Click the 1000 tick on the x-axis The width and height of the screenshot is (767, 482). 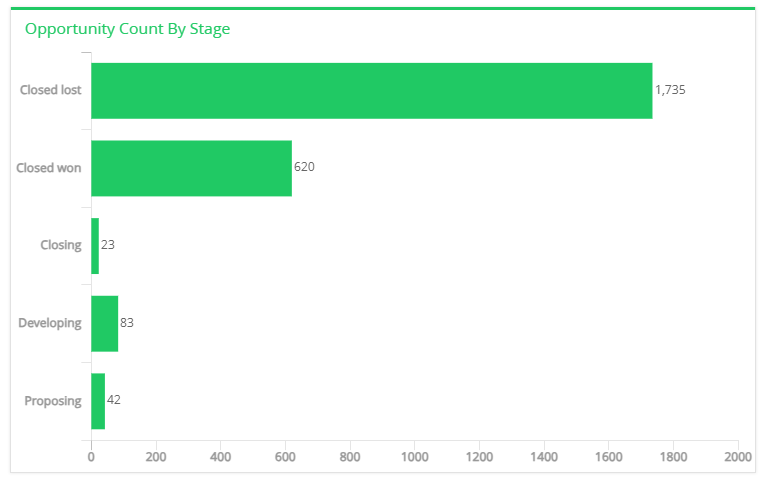415,457
